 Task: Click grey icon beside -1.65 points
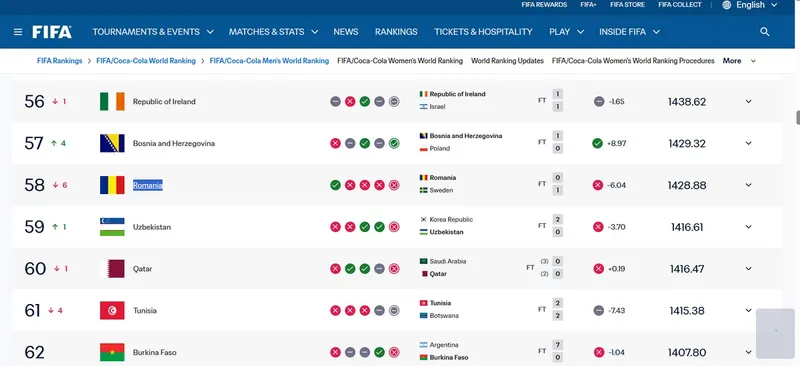599,102
